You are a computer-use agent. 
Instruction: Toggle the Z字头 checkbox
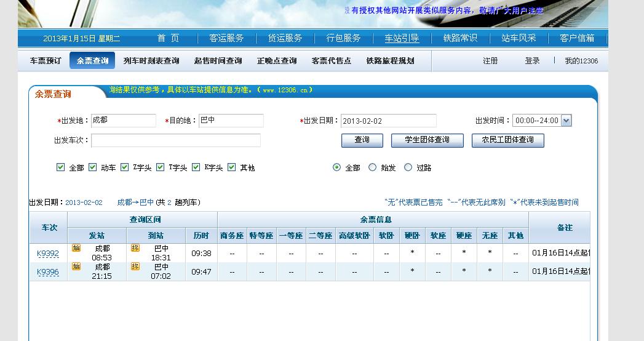[124, 167]
